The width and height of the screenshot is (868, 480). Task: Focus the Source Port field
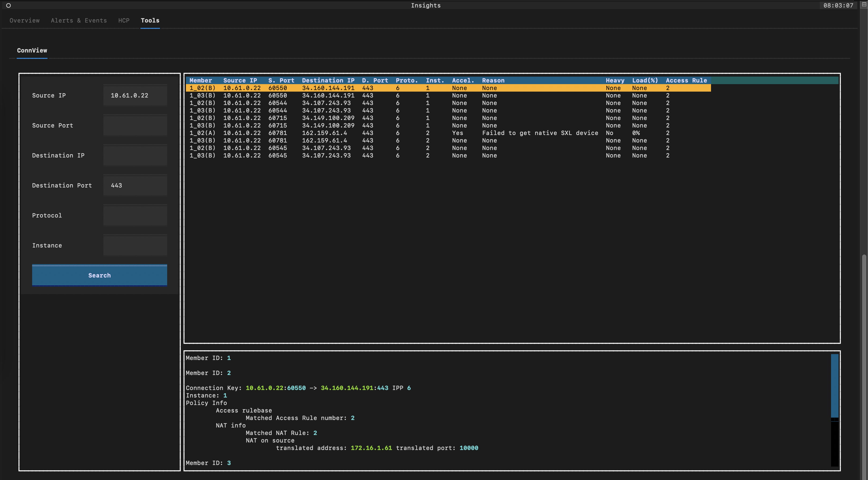tap(135, 125)
